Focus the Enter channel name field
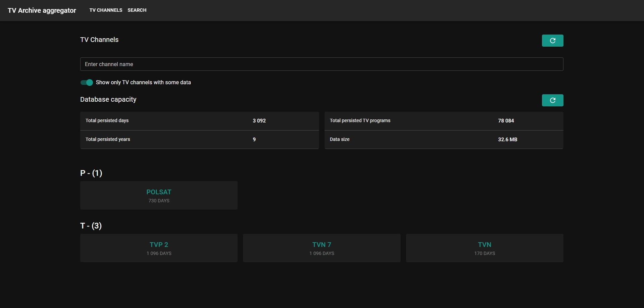The height and width of the screenshot is (308, 644). pyautogui.click(x=321, y=64)
